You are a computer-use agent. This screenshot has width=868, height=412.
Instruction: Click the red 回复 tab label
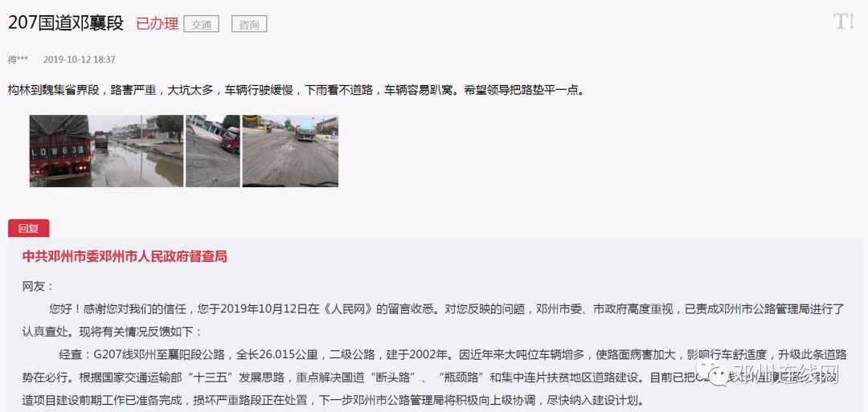click(29, 228)
